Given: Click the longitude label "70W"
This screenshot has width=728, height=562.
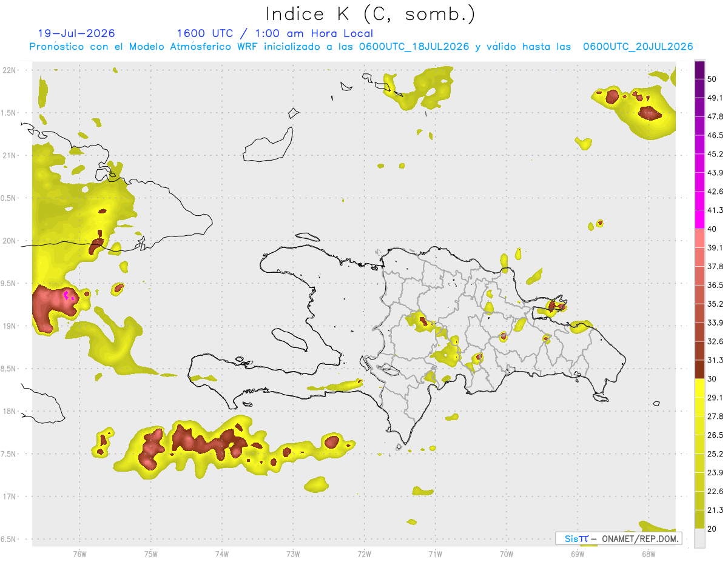Looking at the screenshot, I should pyautogui.click(x=507, y=554).
